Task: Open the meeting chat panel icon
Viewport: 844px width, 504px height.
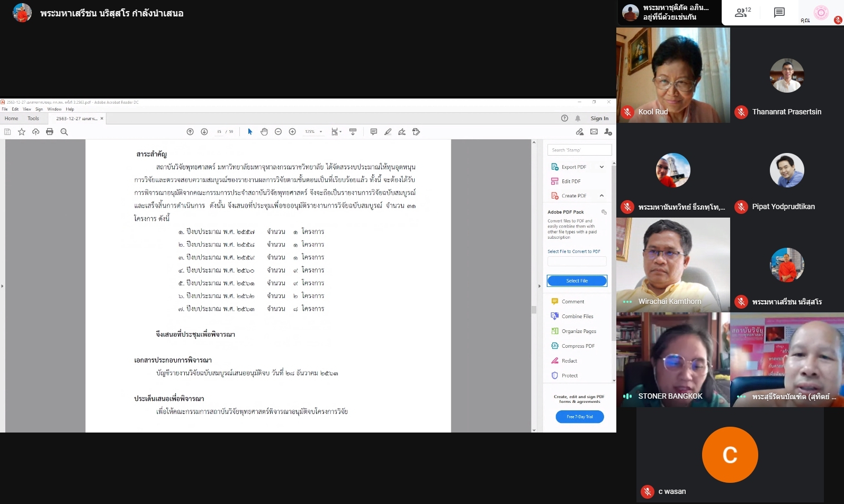Action: click(779, 13)
